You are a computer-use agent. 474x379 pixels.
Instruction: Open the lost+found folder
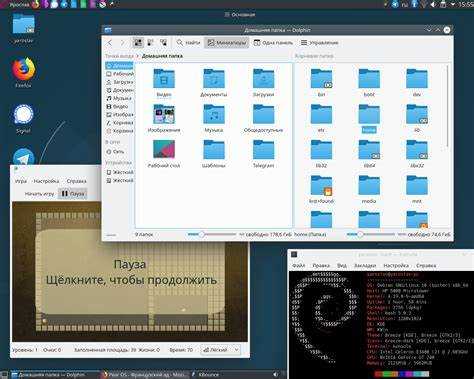321,189
